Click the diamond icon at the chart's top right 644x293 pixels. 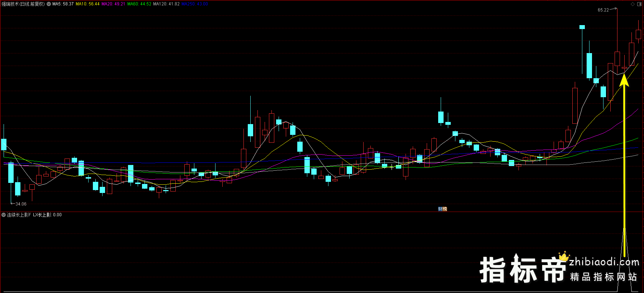[633, 4]
